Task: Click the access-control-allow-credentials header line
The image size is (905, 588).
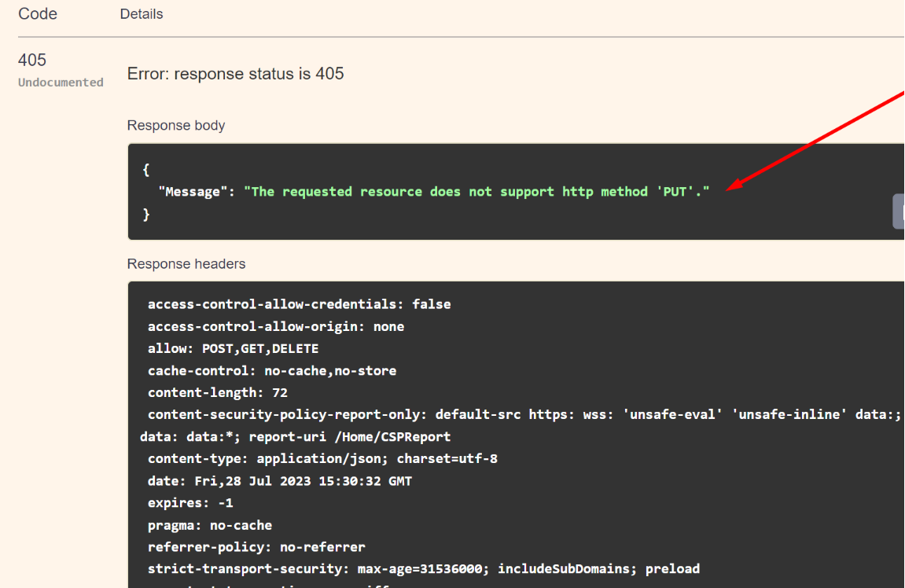Action: (x=299, y=304)
